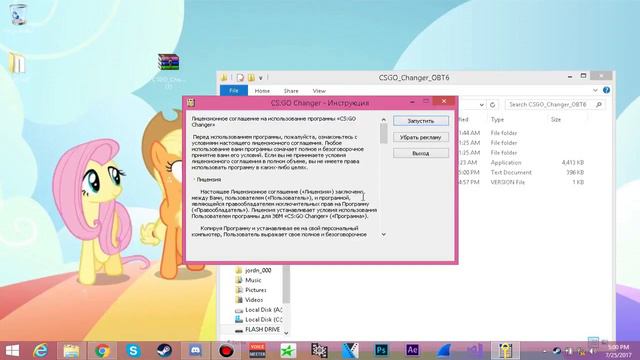Viewport: 640px width, 360px height.
Task: Open Skype from the taskbar
Action: pos(133,350)
